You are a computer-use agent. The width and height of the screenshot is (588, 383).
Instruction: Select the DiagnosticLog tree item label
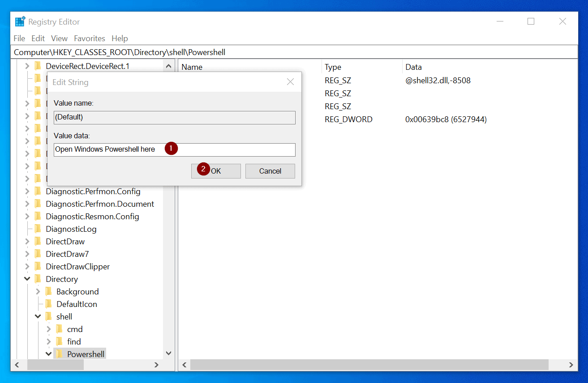click(71, 229)
